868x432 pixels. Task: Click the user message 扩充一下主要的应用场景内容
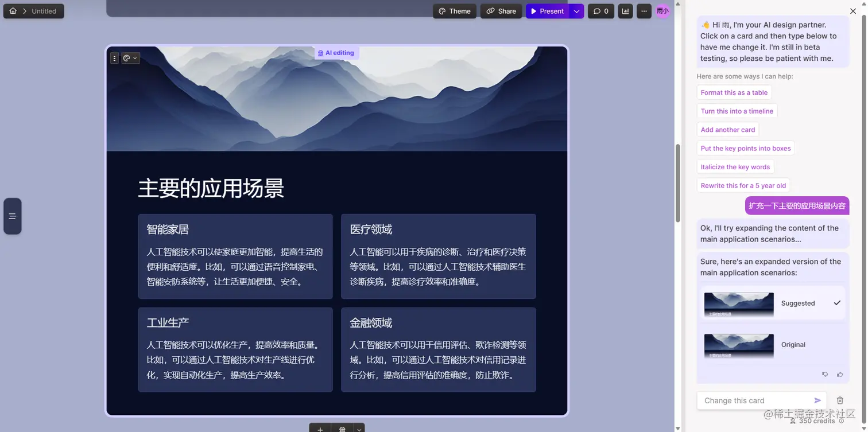pyautogui.click(x=797, y=205)
